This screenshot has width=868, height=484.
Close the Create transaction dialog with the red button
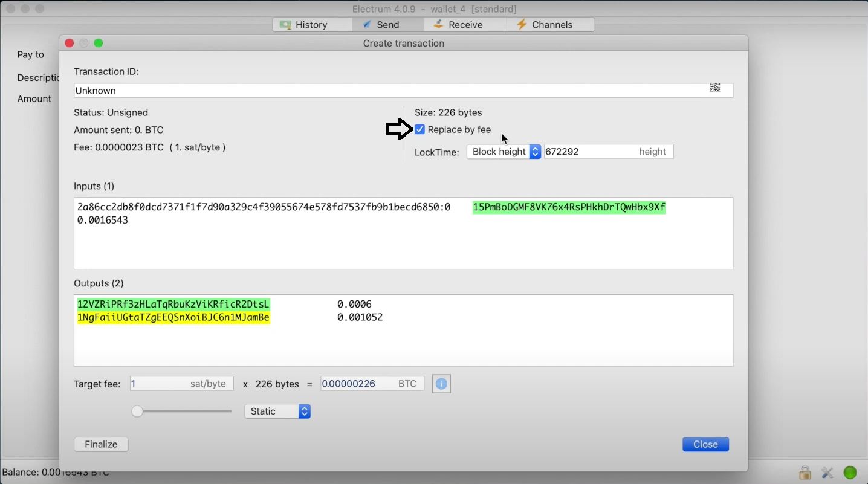coord(69,43)
